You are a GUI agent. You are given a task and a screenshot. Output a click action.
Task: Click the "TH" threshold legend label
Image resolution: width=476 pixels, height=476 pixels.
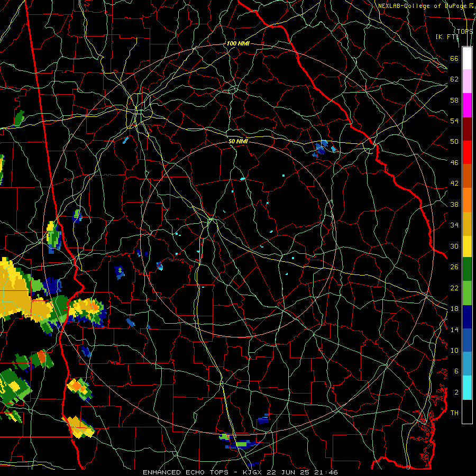(454, 413)
